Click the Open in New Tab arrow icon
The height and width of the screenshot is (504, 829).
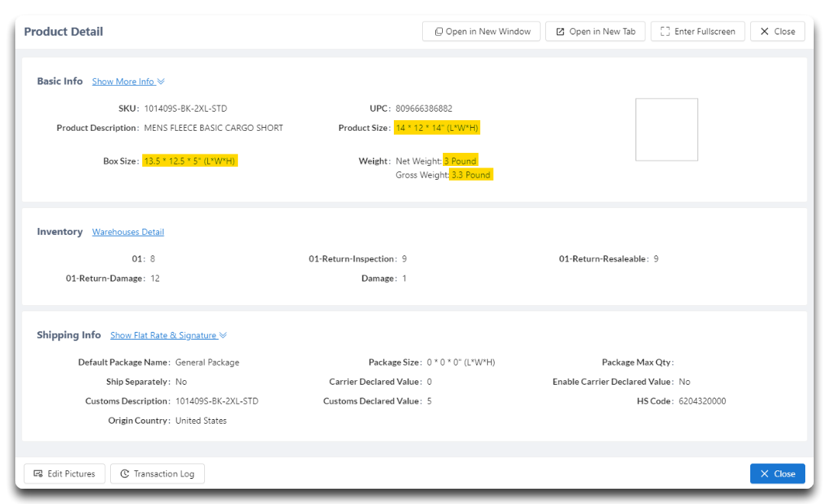pyautogui.click(x=560, y=31)
